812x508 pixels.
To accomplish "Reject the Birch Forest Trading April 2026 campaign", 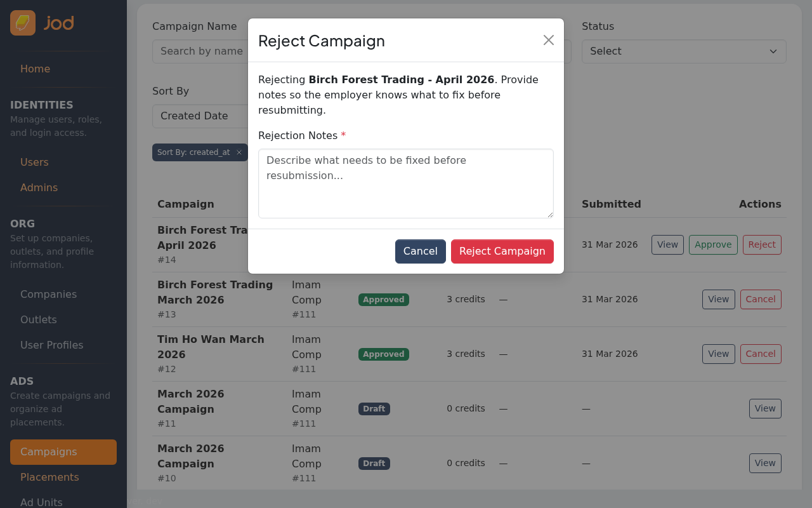I will 761,244.
